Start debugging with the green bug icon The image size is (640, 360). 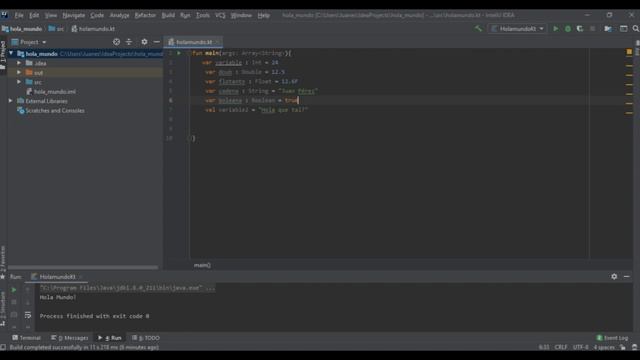pos(568,29)
